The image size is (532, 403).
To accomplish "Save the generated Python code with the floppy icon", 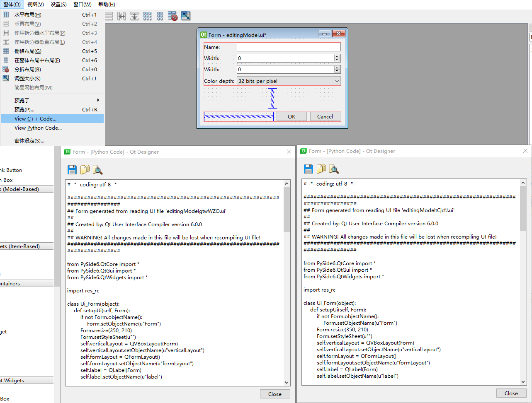I will (72, 169).
